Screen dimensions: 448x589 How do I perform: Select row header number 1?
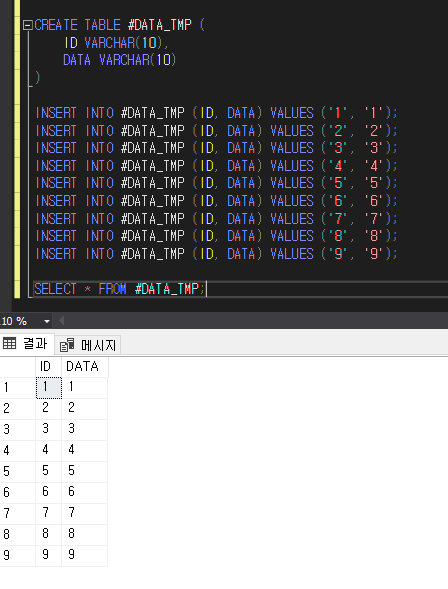pos(18,387)
